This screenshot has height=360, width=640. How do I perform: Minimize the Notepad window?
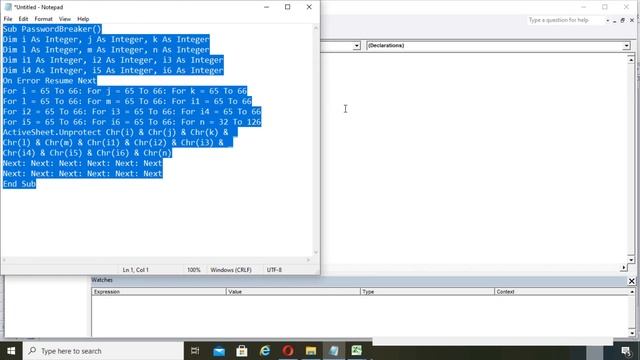pos(267,7)
